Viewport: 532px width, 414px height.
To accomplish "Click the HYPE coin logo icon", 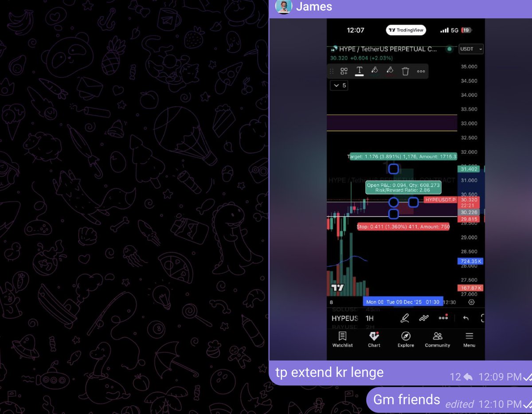I will coord(334,49).
